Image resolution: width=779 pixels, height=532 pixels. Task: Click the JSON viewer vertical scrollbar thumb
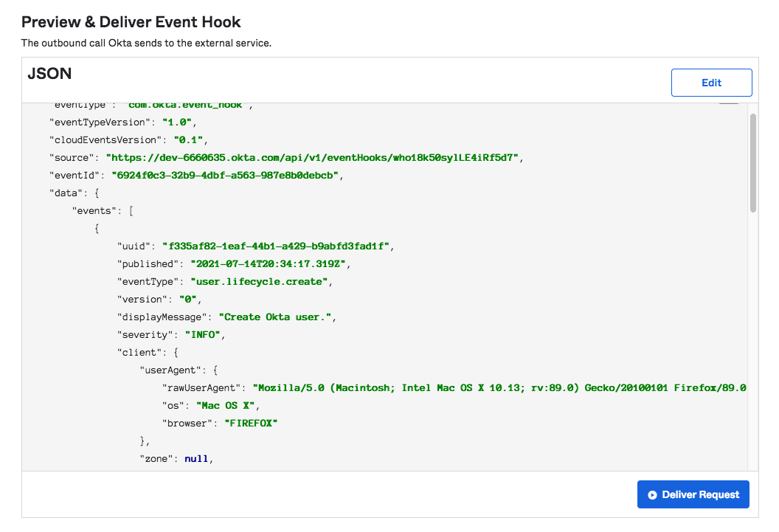(x=752, y=162)
